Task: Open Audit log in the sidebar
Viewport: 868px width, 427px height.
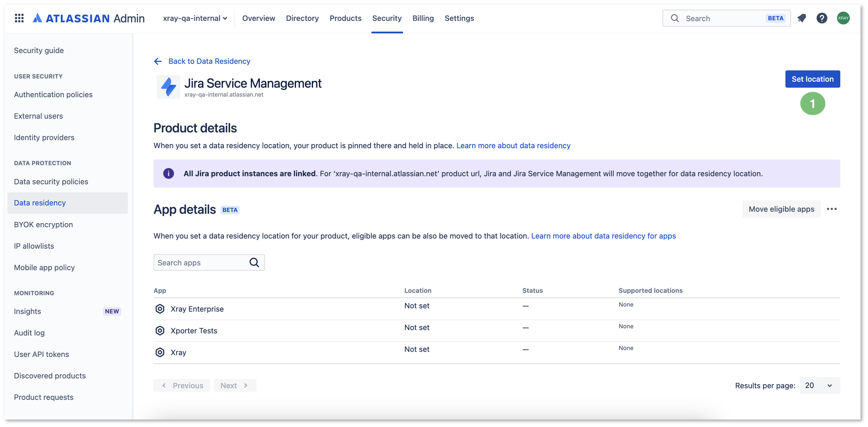Action: point(29,333)
